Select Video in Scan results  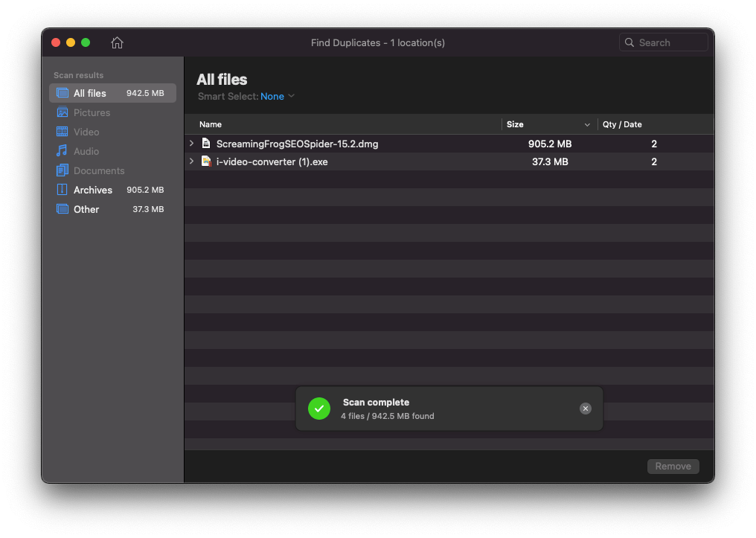(112, 132)
